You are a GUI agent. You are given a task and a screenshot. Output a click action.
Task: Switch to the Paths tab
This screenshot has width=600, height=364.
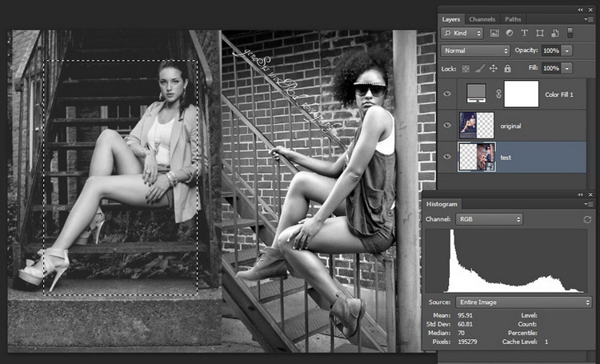pos(513,19)
